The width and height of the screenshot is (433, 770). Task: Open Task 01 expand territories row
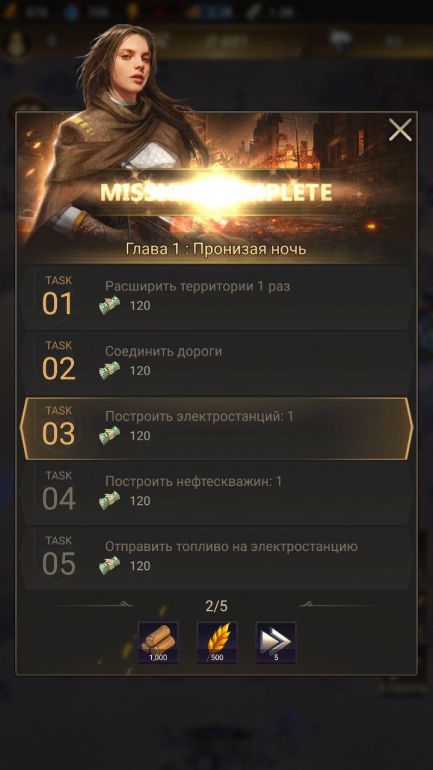[x=216, y=298]
